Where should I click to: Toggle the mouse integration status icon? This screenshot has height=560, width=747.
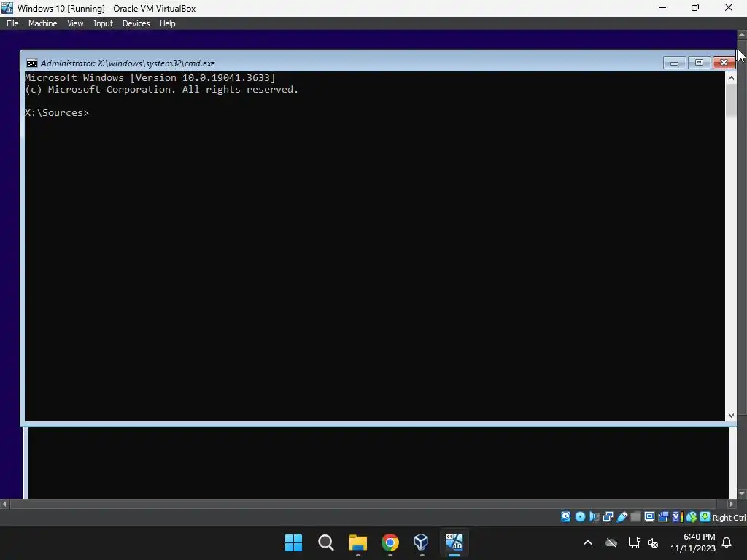point(692,517)
